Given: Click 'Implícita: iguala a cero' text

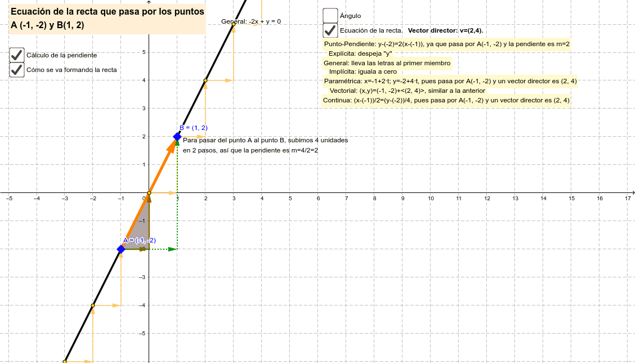Looking at the screenshot, I should tap(363, 72).
